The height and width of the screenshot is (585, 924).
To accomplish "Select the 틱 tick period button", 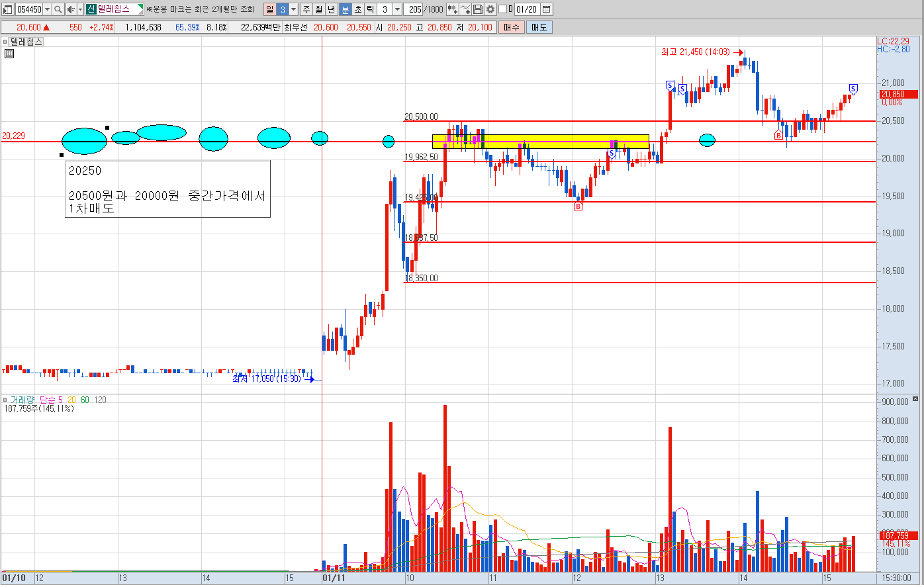I will coord(371,9).
